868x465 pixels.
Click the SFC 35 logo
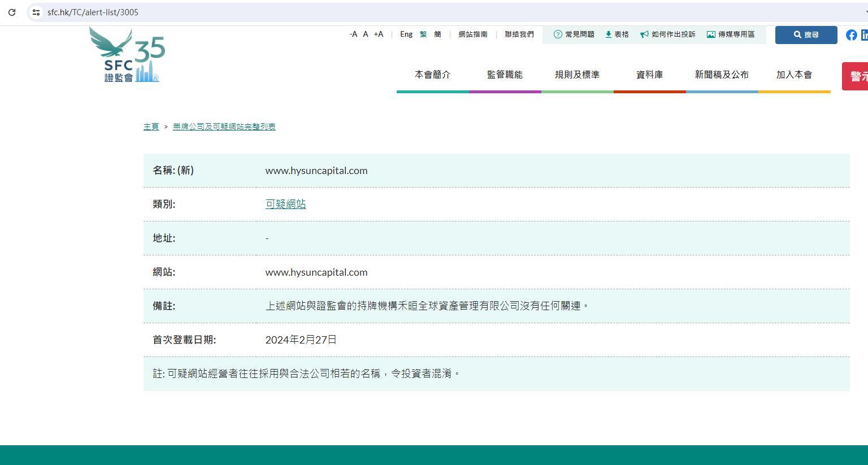pos(127,55)
